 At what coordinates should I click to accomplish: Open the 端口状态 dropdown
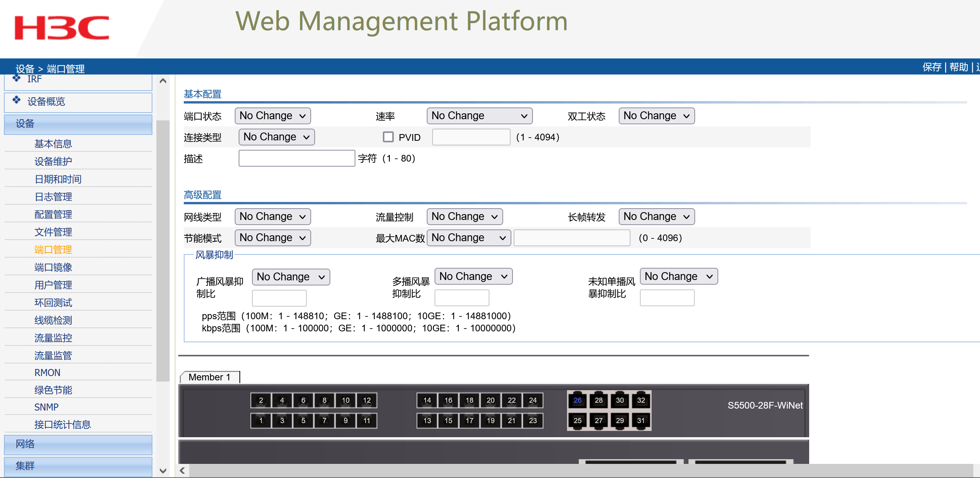pos(272,116)
